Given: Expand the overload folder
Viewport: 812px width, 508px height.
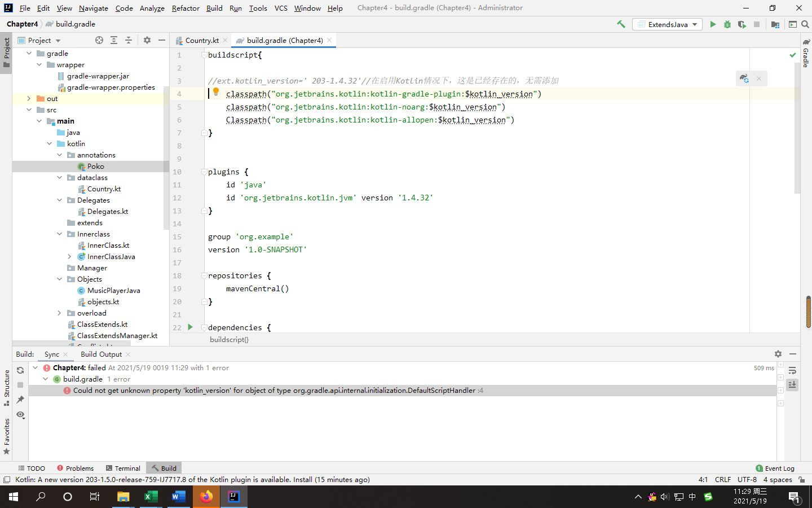Looking at the screenshot, I should (59, 313).
